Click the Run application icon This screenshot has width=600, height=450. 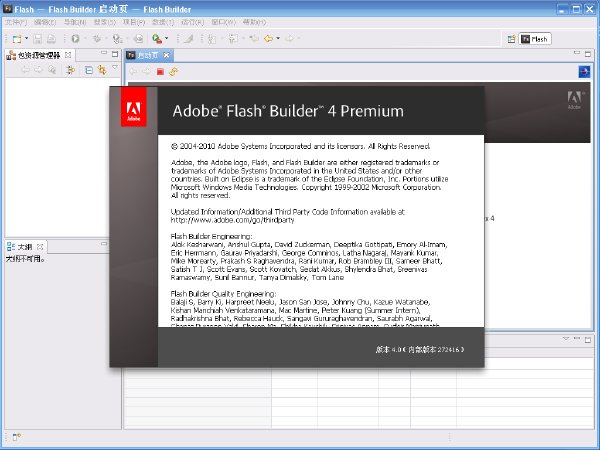[x=75, y=39]
